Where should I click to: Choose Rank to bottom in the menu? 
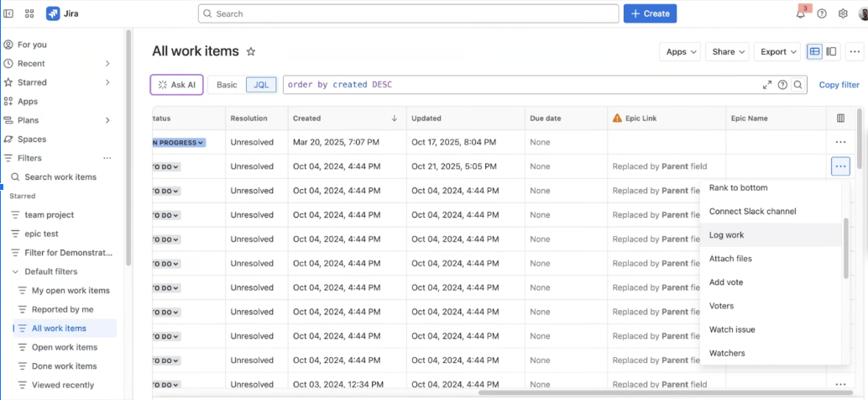(x=739, y=187)
